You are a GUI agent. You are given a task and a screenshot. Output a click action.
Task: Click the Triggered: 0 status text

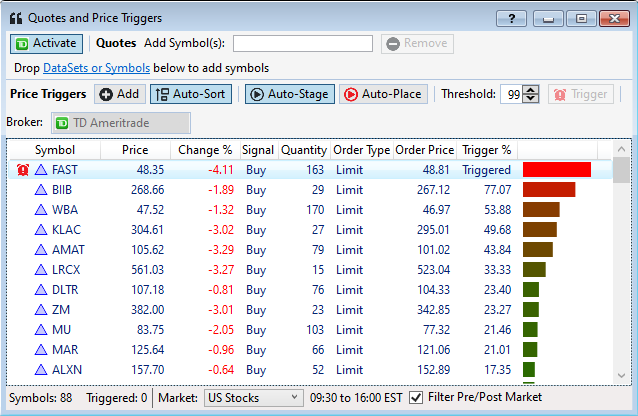click(x=116, y=398)
